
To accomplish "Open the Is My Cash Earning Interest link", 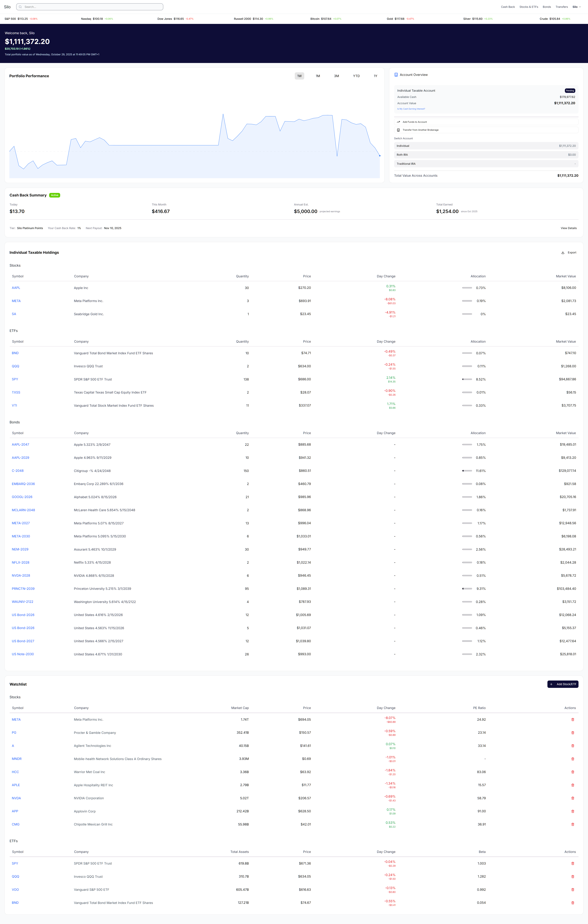I will click(411, 109).
